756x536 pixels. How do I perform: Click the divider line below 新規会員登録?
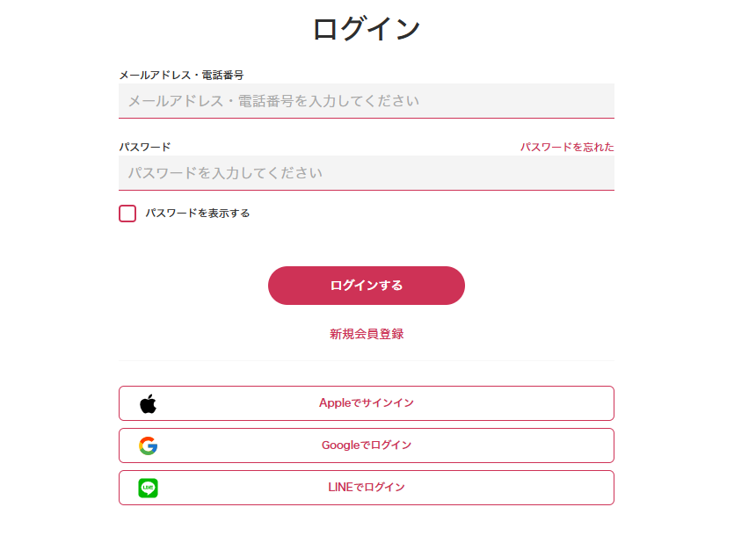coord(367,360)
